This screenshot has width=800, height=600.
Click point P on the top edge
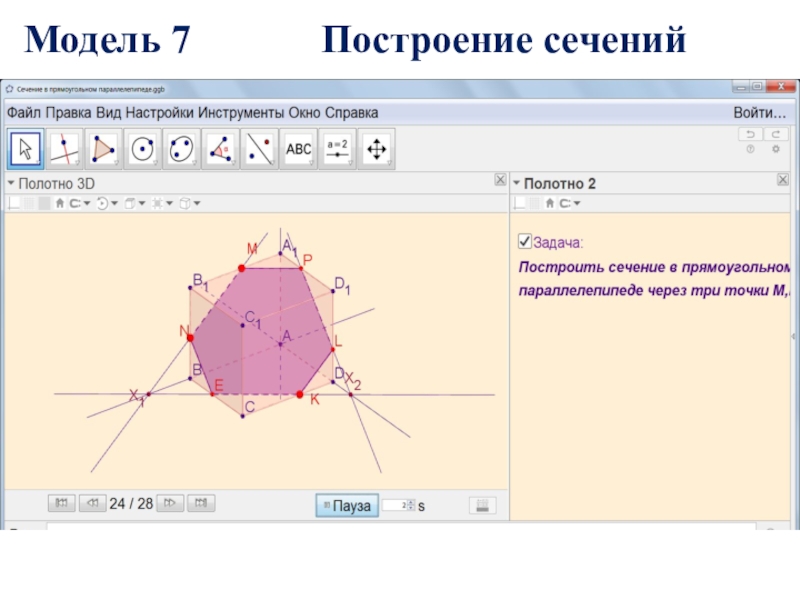click(301, 268)
